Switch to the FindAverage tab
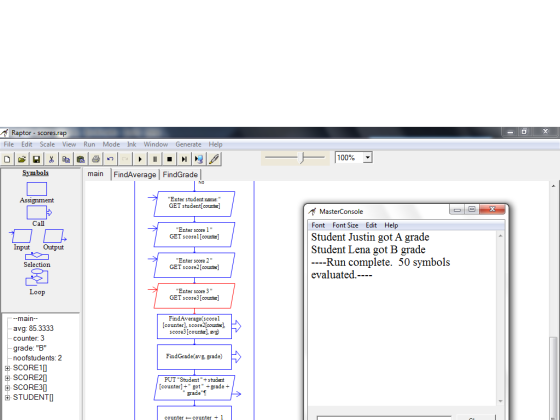 [x=135, y=175]
